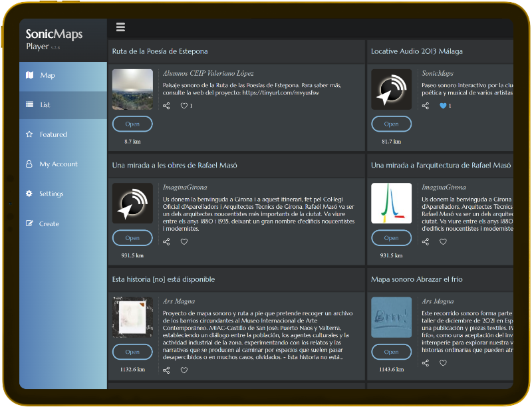Open Una mirada a l'arquitectura project

(391, 238)
